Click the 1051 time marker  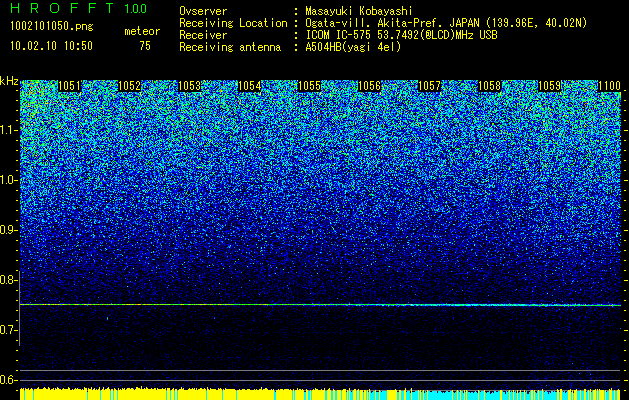tap(69, 86)
